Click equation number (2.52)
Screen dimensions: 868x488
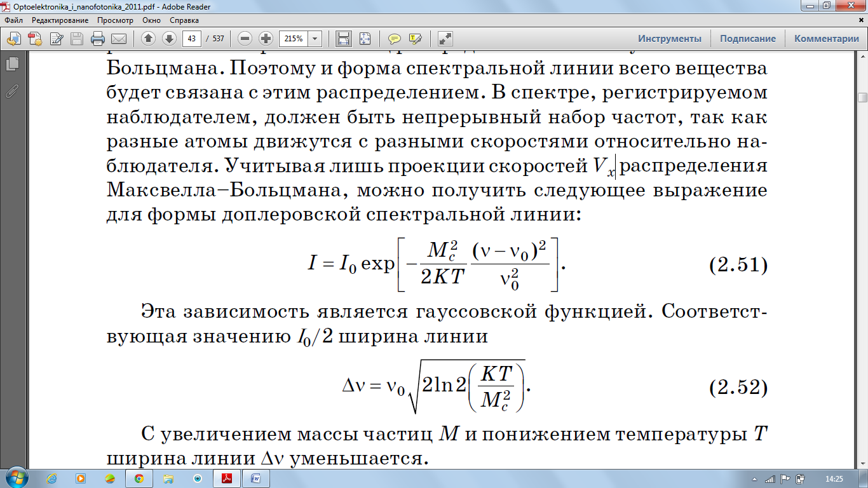[738, 387]
